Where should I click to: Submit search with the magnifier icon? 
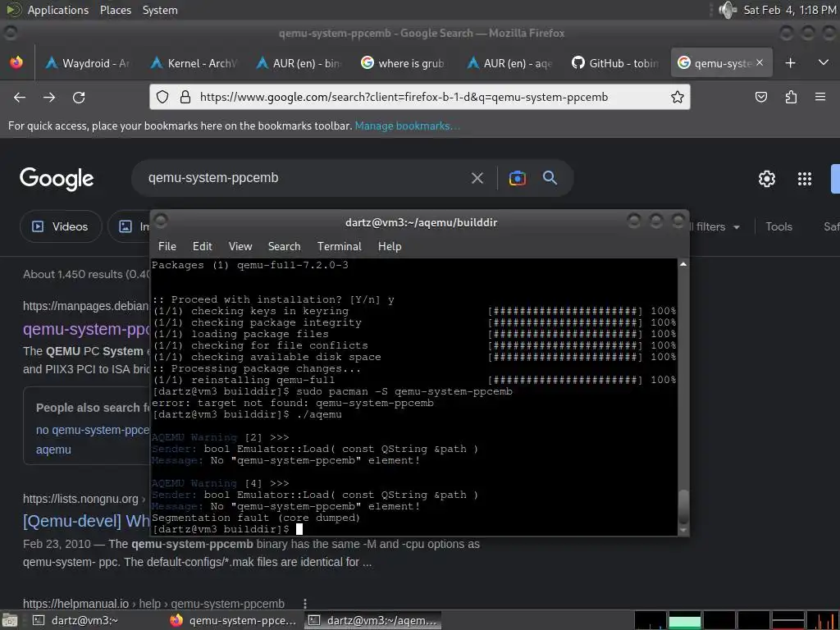[550, 178]
